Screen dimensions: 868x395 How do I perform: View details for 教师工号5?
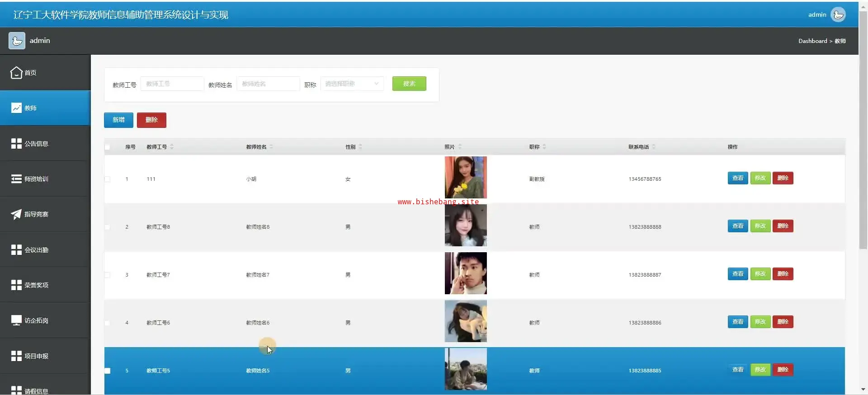click(x=738, y=370)
